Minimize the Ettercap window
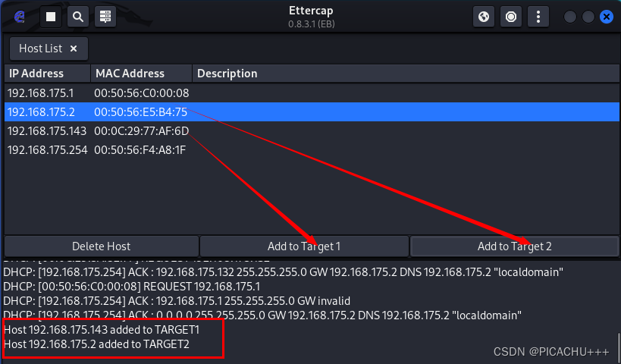Screen dimensions: 621x364 coord(570,17)
